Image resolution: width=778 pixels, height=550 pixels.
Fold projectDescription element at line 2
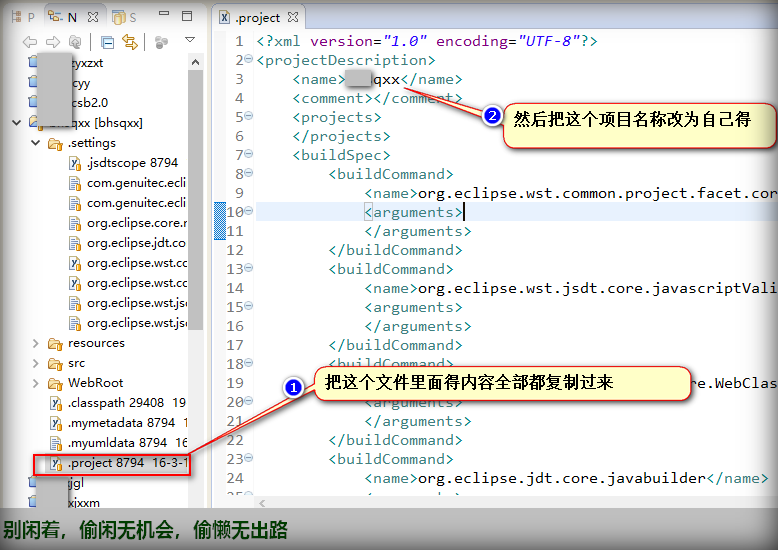249,59
